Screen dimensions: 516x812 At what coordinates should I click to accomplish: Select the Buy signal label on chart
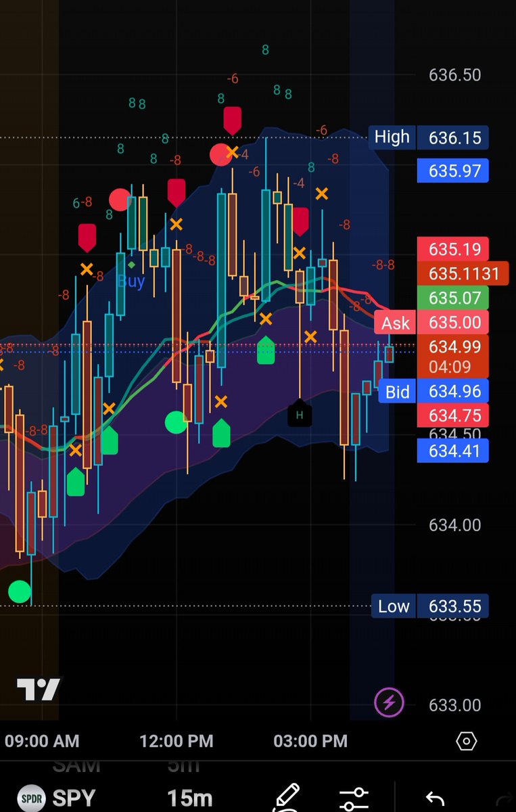(x=131, y=281)
